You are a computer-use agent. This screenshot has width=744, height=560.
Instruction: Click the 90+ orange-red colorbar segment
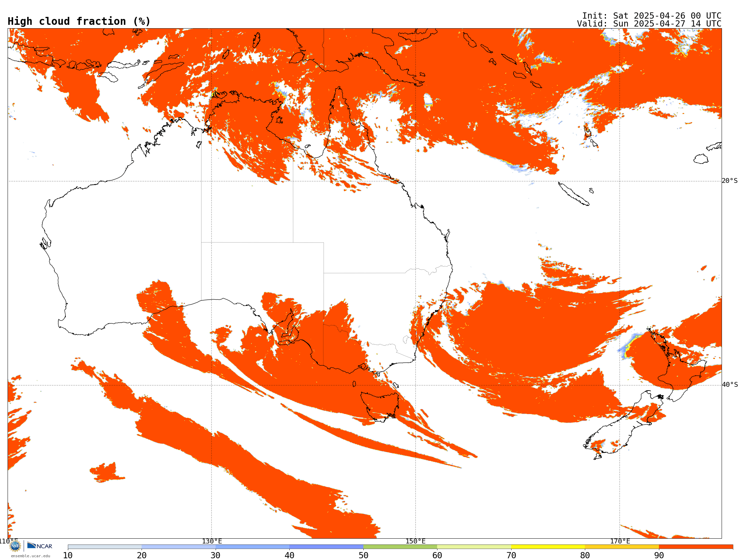[696, 547]
